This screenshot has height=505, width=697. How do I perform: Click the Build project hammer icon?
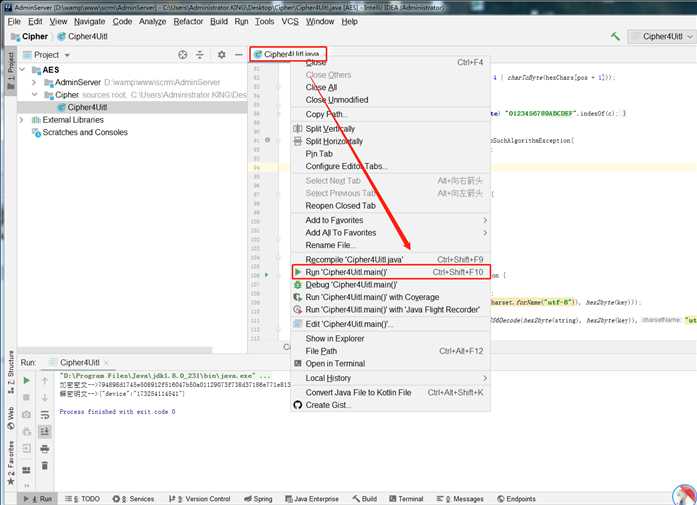(616, 36)
